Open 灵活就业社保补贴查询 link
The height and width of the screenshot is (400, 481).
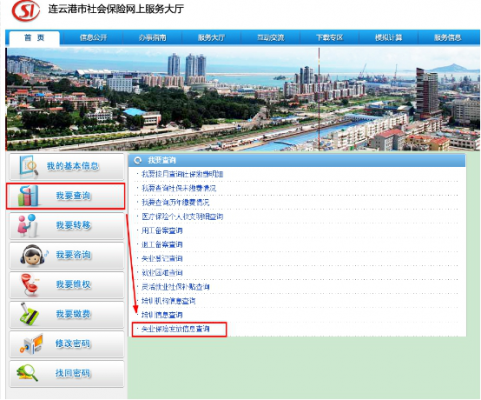(x=176, y=287)
